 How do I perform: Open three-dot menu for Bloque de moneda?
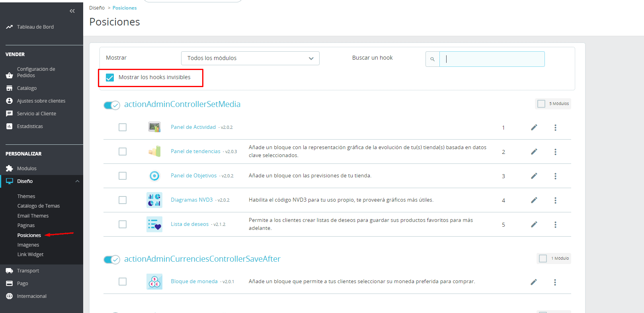click(x=555, y=282)
